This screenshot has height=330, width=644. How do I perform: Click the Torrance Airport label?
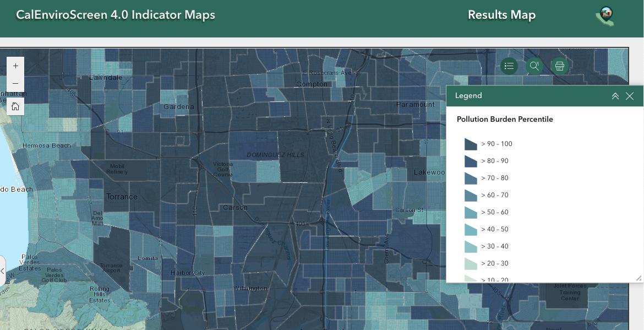pos(111,268)
